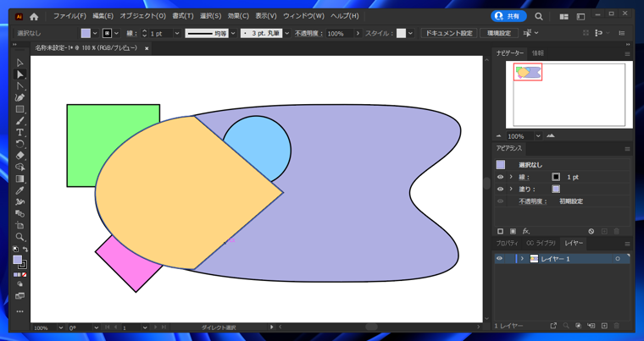Image resolution: width=644 pixels, height=341 pixels.
Task: Open the オブジェクト(O) menu
Action: (x=142, y=16)
